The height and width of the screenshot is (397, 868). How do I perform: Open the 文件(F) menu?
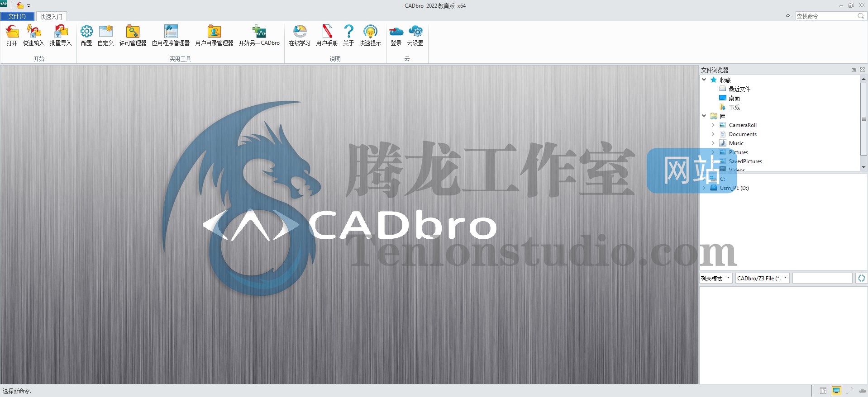coord(17,16)
